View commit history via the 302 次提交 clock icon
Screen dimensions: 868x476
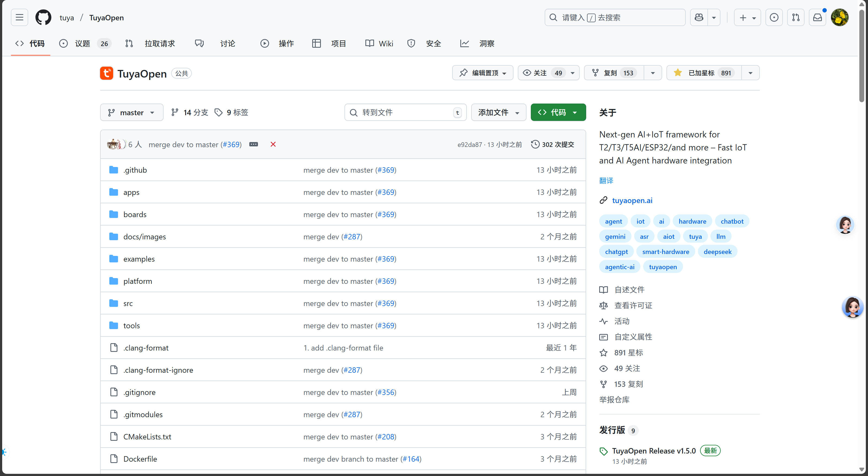(x=536, y=144)
